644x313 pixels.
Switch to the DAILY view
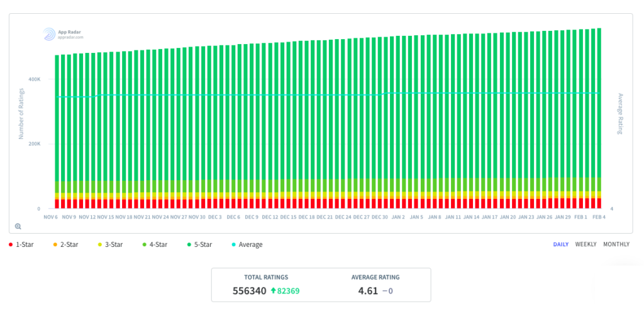pos(560,244)
